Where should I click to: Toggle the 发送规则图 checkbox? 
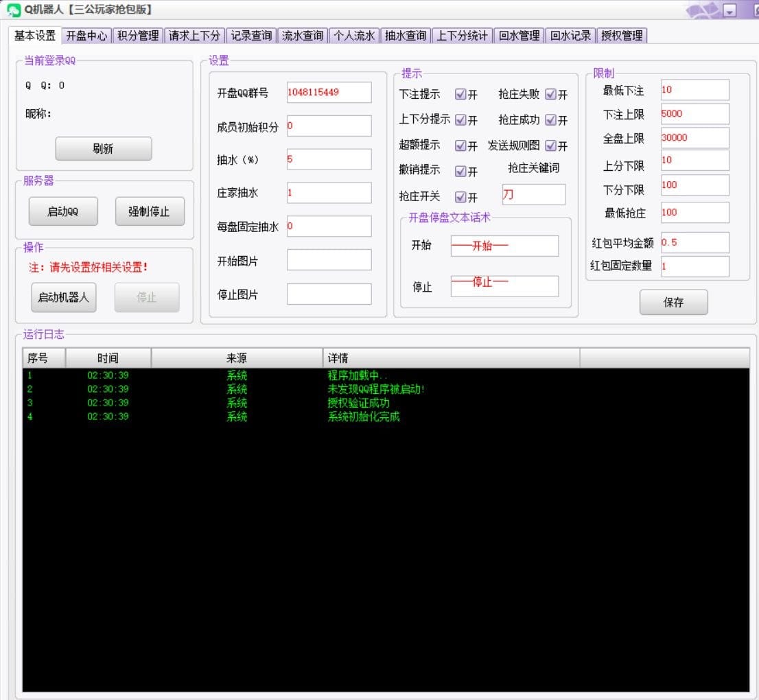tap(550, 145)
